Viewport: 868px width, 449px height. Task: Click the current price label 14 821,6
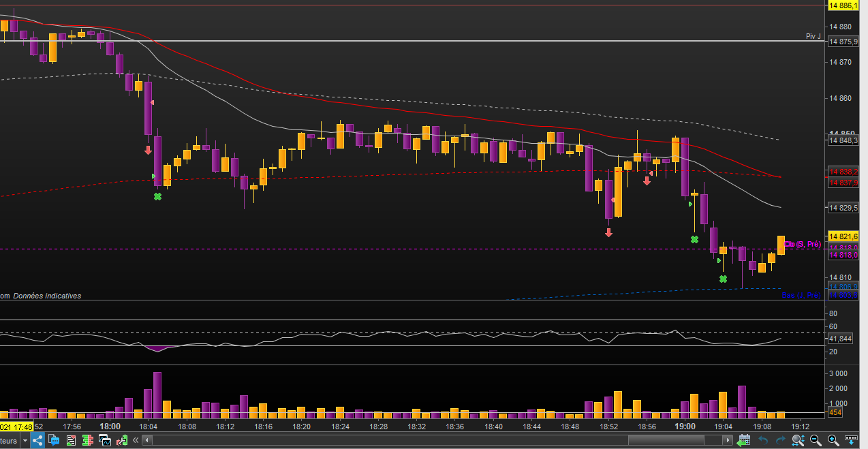[x=843, y=236]
